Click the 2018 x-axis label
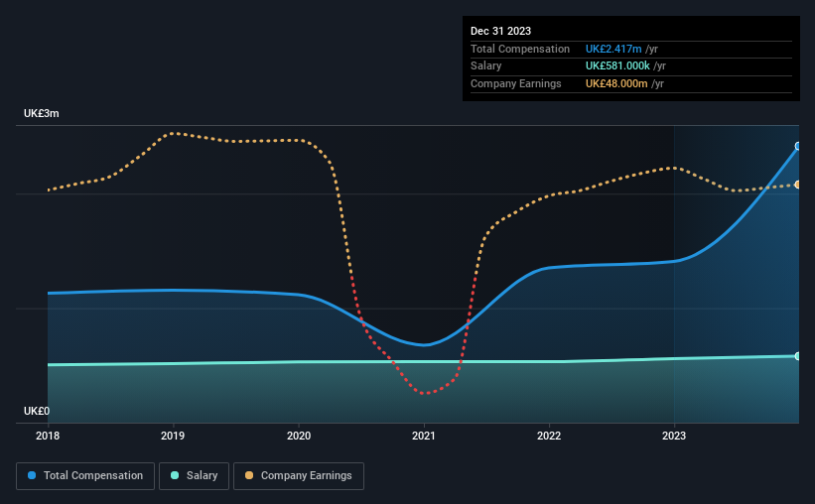The height and width of the screenshot is (504, 815). coord(48,436)
